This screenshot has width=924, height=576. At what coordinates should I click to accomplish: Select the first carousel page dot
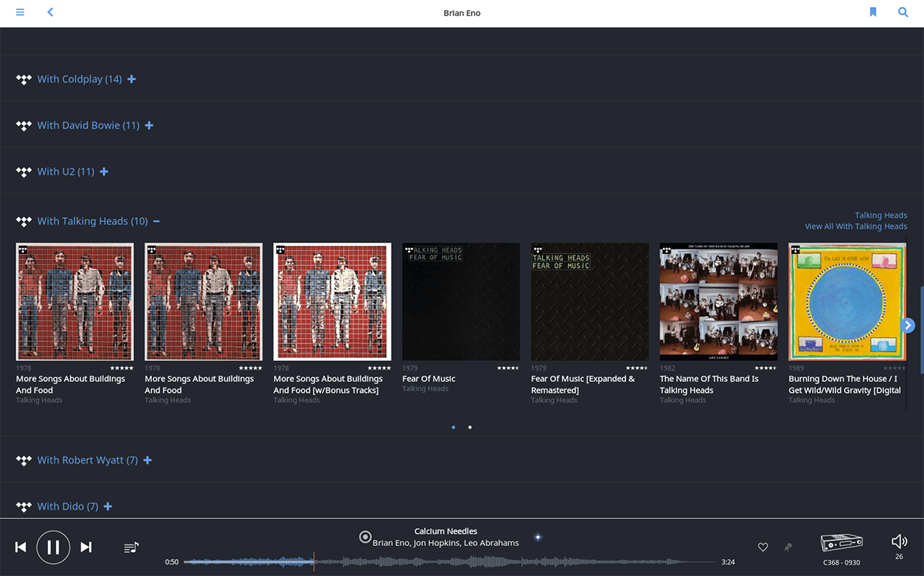pos(454,427)
